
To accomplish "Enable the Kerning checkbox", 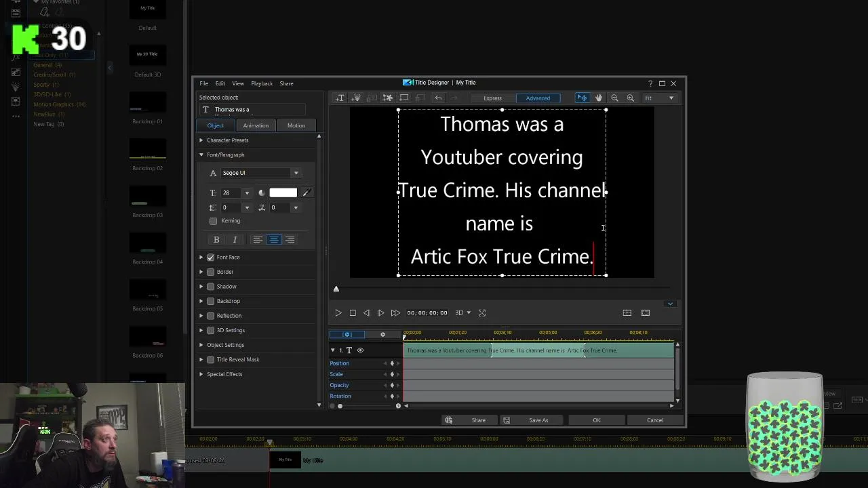I will (214, 221).
